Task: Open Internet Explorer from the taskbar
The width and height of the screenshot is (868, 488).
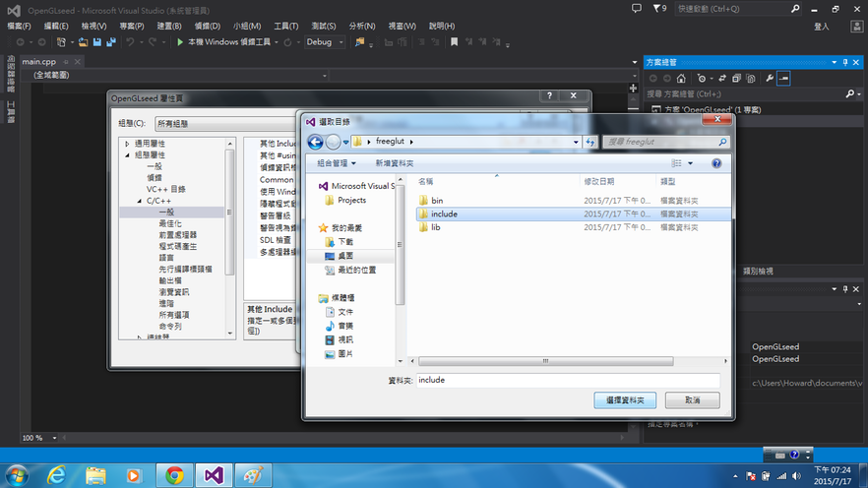Action: coord(56,475)
